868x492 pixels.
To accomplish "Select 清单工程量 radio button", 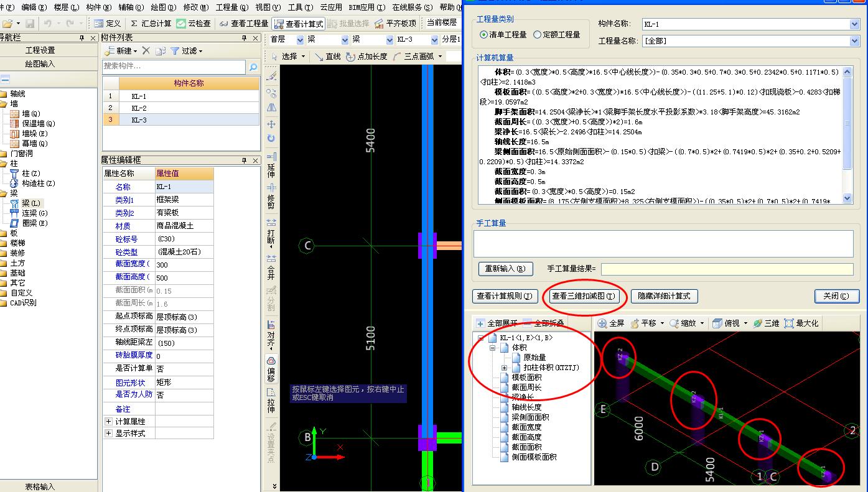I will (x=503, y=35).
